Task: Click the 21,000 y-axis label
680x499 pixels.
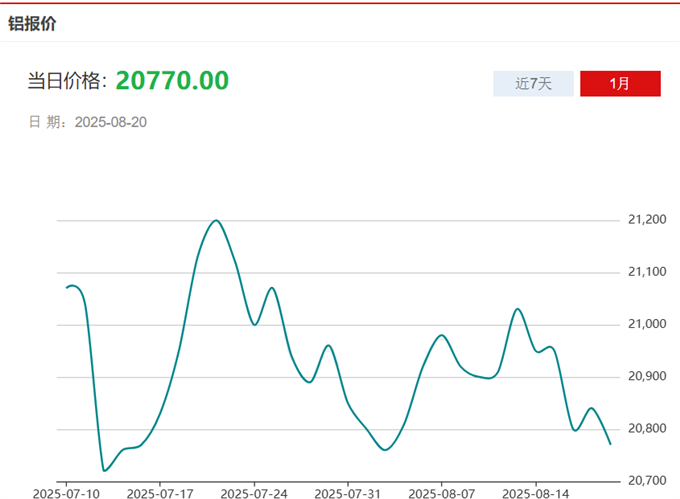Action: pyautogui.click(x=645, y=324)
